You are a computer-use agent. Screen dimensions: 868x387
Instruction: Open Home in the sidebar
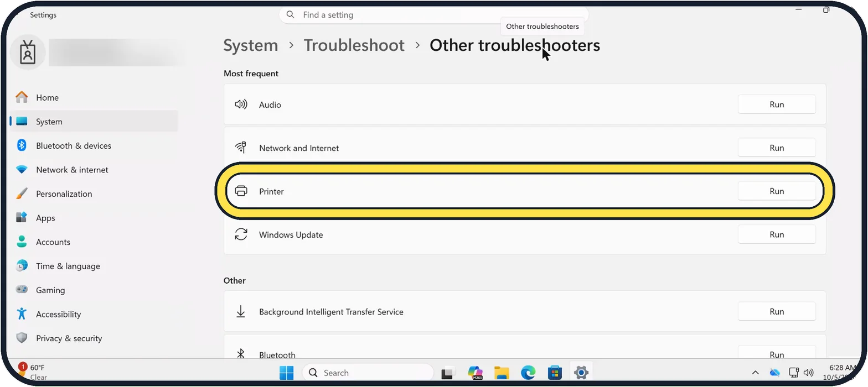pos(94,97)
